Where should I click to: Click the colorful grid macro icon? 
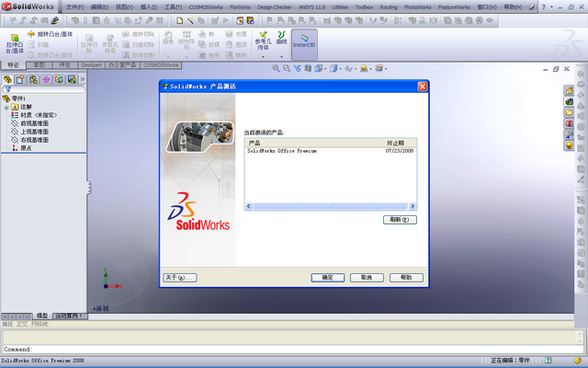240,20
